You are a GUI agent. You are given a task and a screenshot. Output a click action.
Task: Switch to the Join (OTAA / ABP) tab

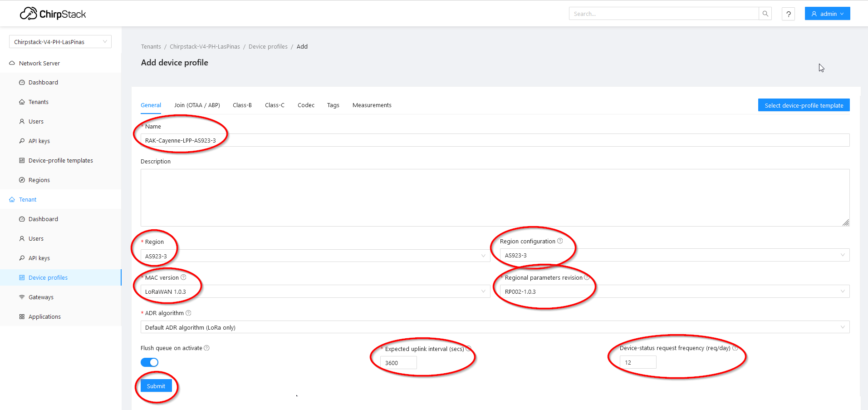[x=197, y=105]
